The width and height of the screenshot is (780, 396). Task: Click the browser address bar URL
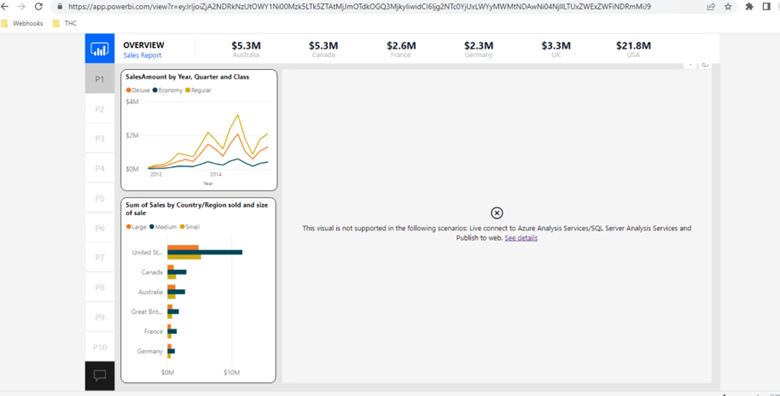point(359,6)
